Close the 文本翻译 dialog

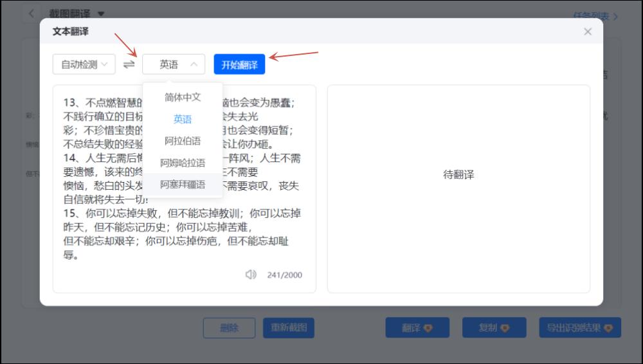point(588,32)
